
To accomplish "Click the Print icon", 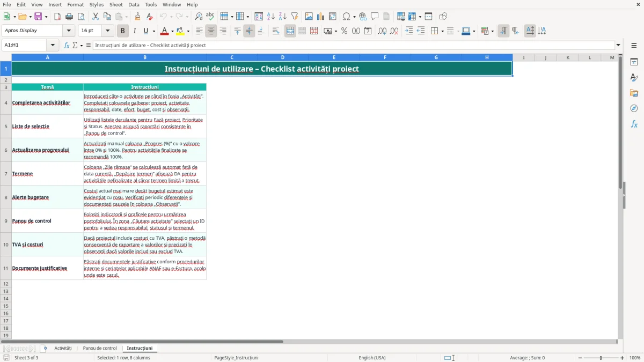I will pos(69,17).
